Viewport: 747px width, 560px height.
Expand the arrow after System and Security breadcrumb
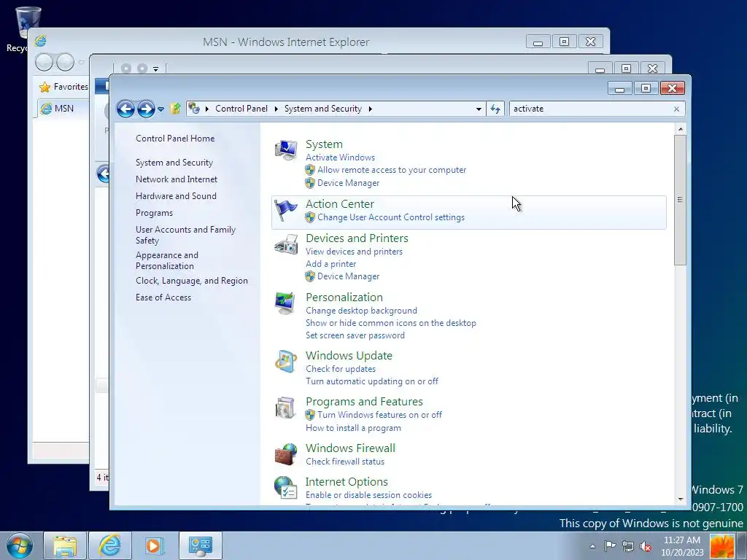[x=370, y=109]
